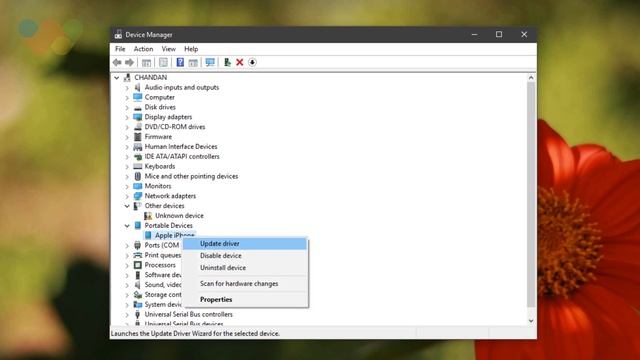Click the vertical scrollbar thumb

click(531, 194)
